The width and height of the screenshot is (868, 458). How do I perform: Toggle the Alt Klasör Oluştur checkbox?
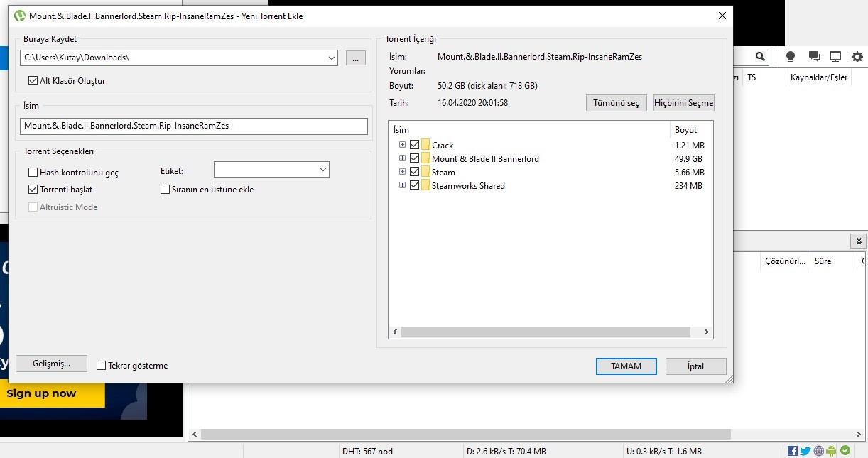click(33, 81)
